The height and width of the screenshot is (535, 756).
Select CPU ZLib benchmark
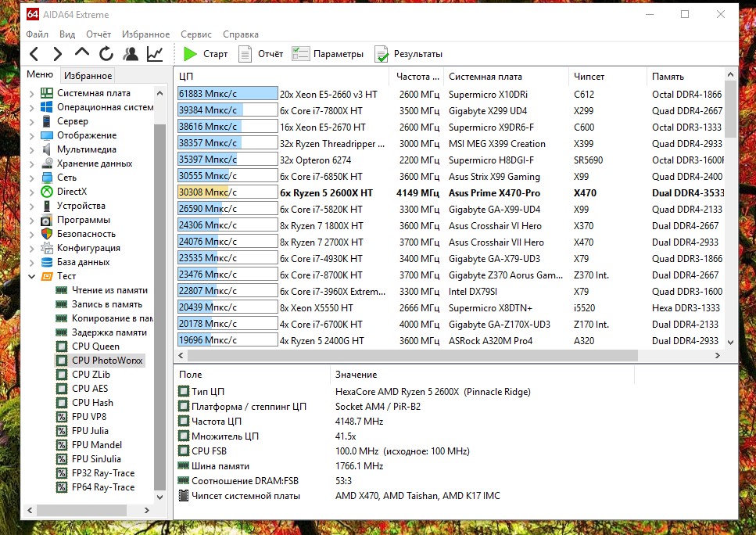tap(91, 375)
